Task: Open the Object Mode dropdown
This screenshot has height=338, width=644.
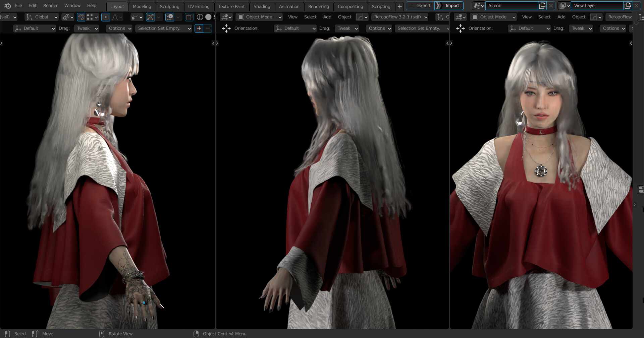Action: coord(259,17)
